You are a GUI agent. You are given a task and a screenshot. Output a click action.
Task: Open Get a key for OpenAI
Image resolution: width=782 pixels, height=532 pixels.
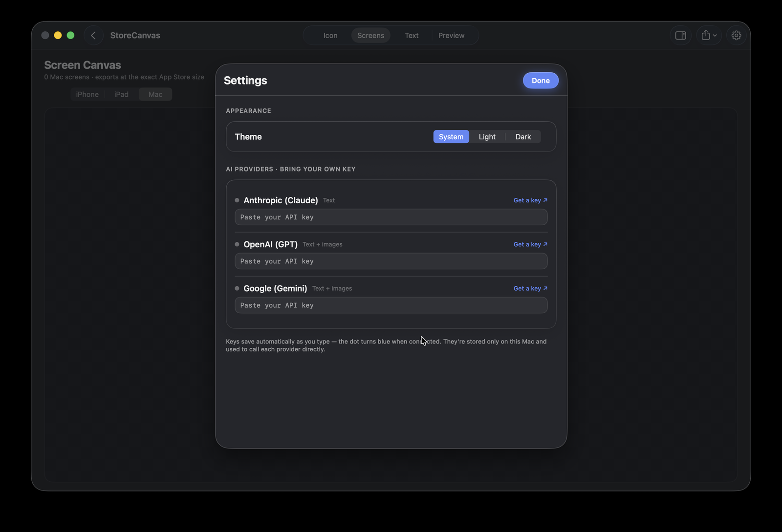[530, 244]
